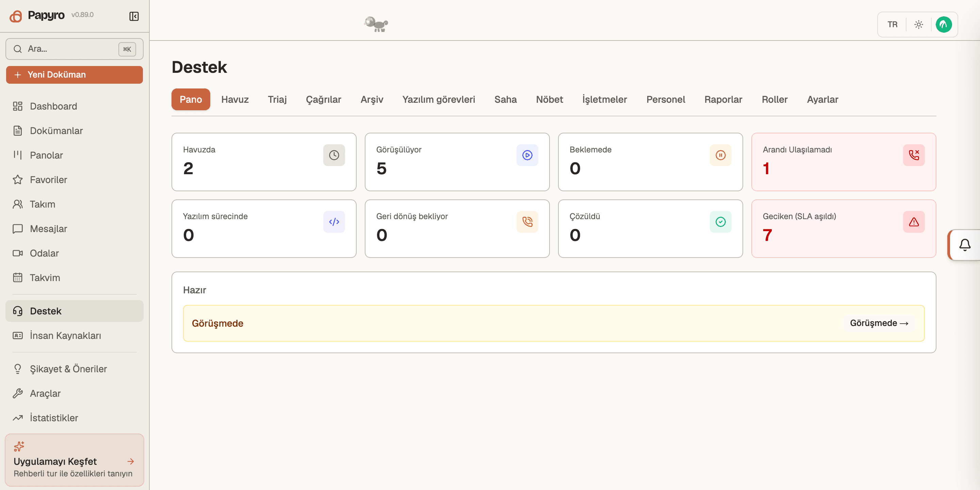Click the Takvim calendar icon
980x490 pixels.
(x=17, y=277)
